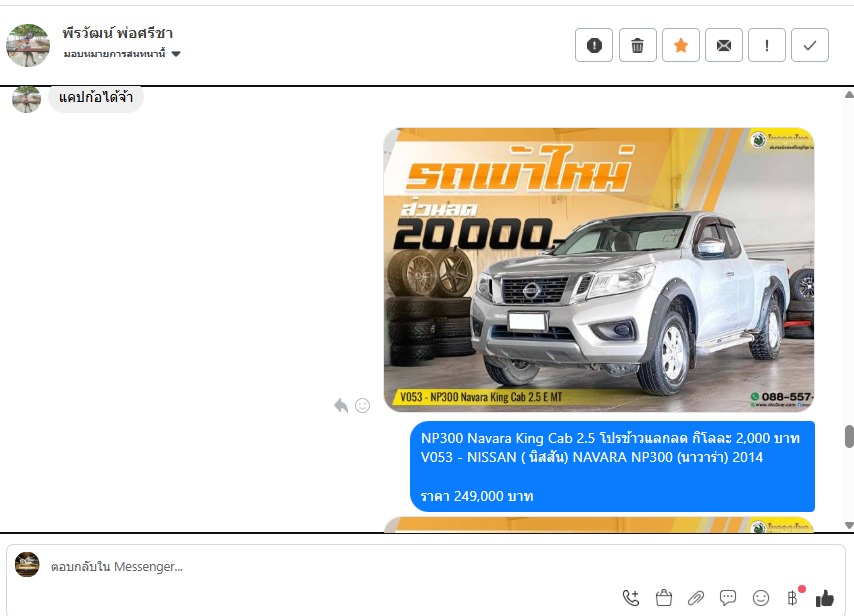Mark conversation as spam with circled exclamation icon
The width and height of the screenshot is (854, 616).
tap(594, 45)
